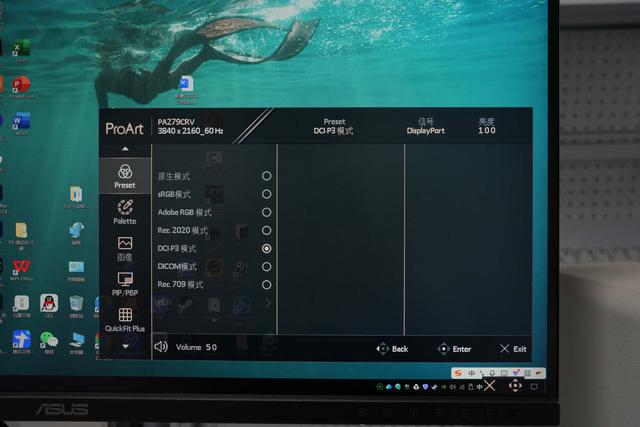Click the speaker icon beside Volume
The height and width of the screenshot is (427, 640).
pos(161,347)
